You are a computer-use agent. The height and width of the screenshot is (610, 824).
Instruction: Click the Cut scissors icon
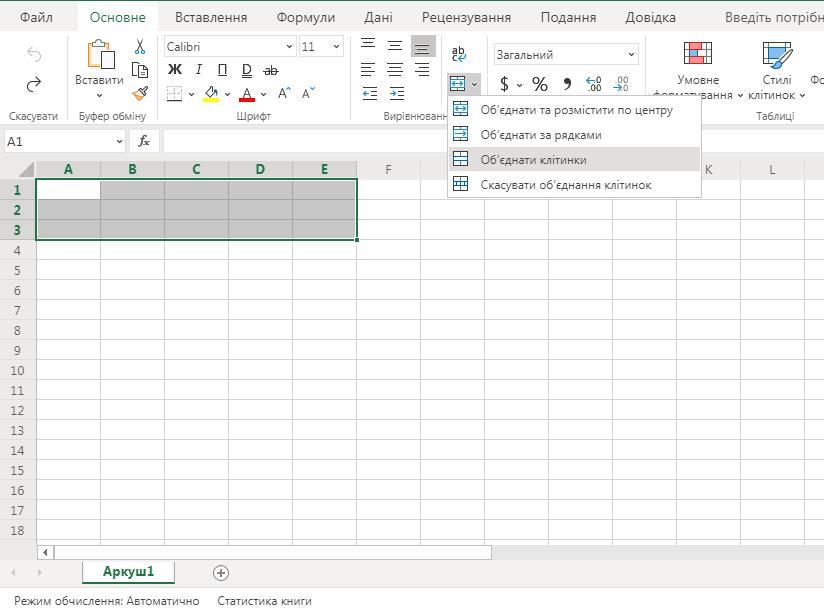click(140, 47)
